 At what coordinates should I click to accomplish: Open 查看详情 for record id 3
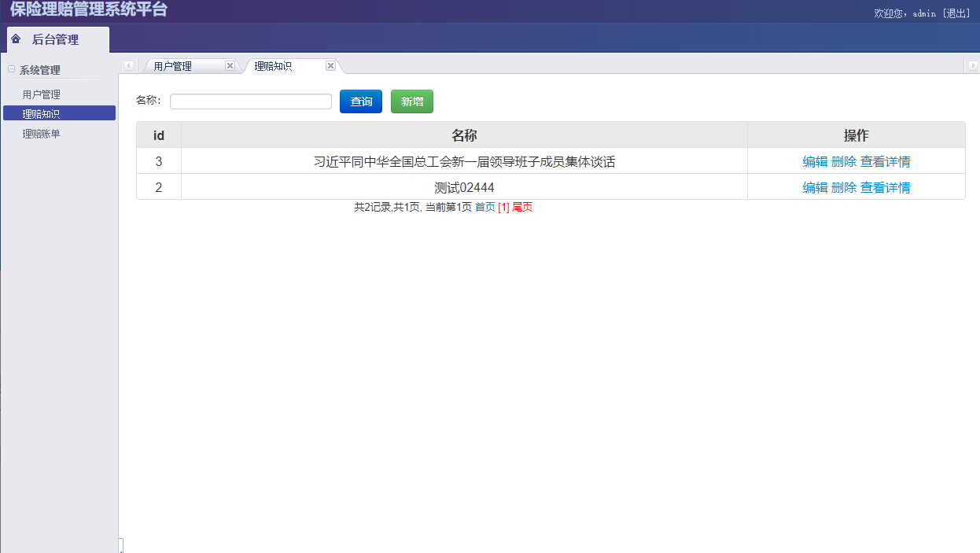[x=885, y=161]
